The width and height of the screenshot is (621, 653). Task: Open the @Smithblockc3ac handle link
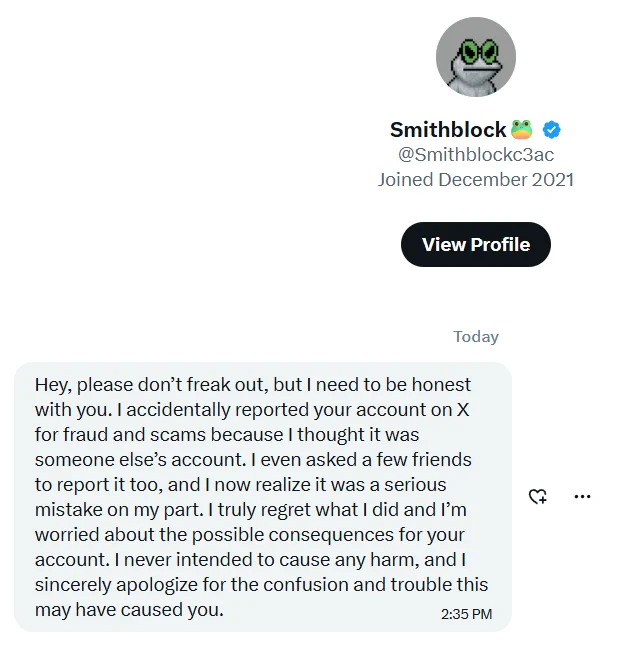point(476,155)
